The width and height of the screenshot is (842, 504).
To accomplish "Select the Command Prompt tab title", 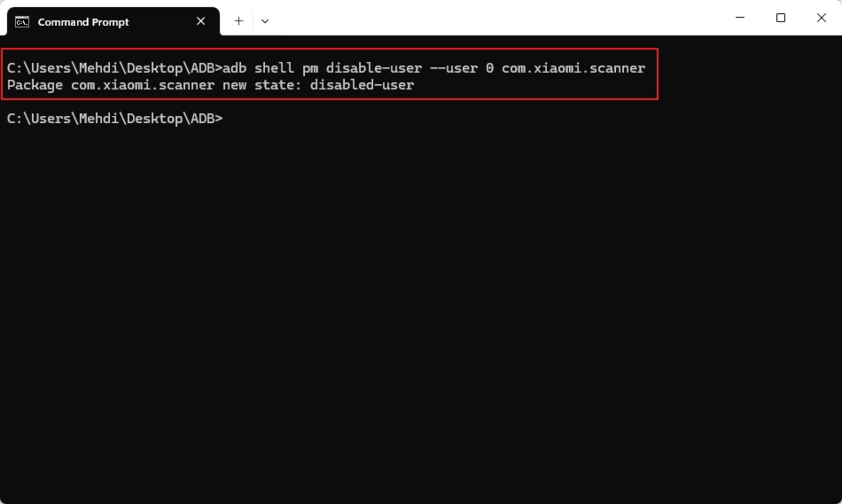I will (x=83, y=22).
